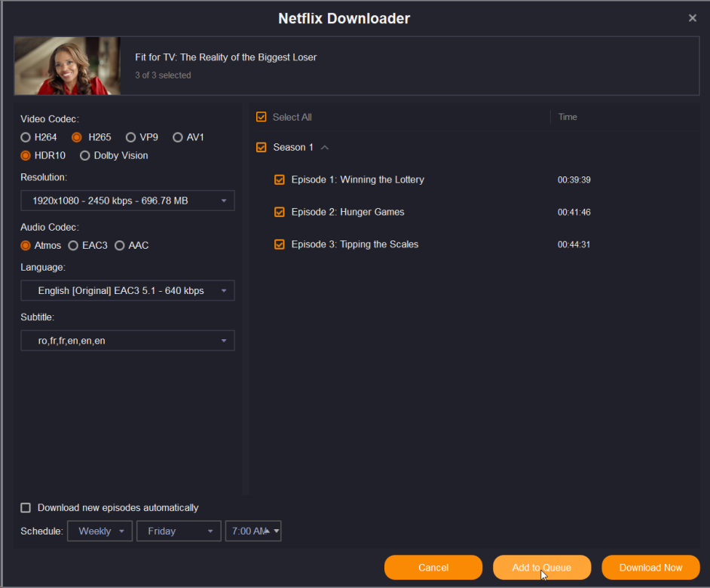Click the Add to Queue button
The image size is (710, 588).
pos(541,568)
